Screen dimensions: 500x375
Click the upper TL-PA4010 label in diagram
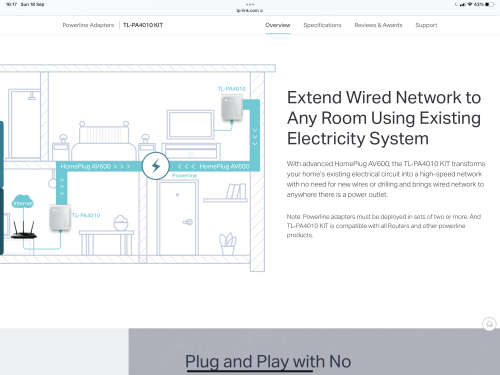click(x=232, y=89)
